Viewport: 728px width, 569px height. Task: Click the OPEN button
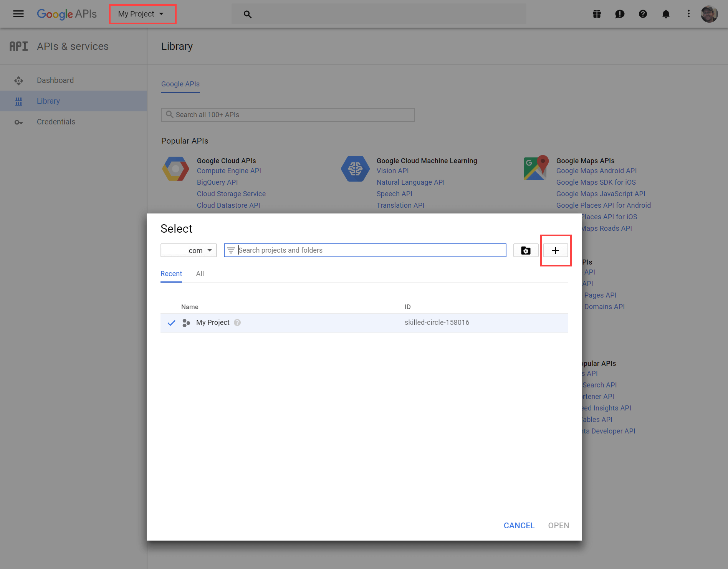(559, 526)
